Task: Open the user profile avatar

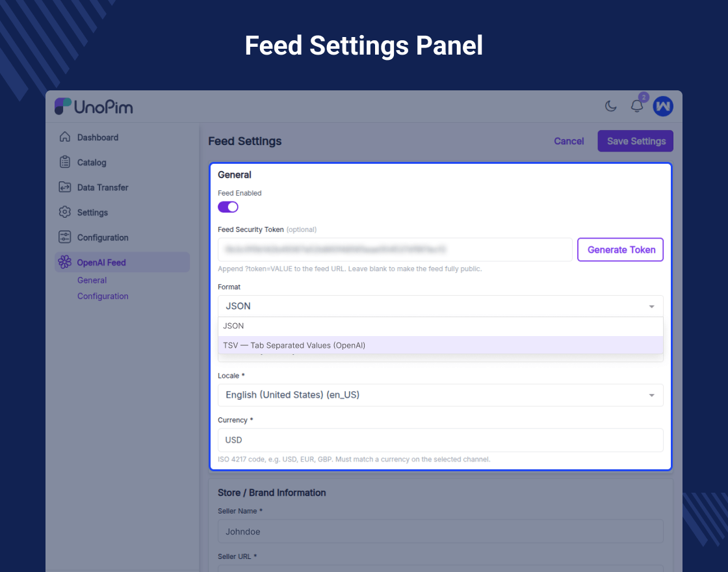Action: point(663,107)
